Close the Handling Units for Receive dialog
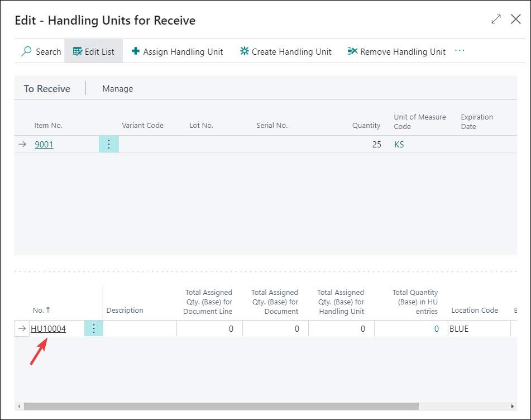Image resolution: width=531 pixels, height=420 pixels. pyautogui.click(x=516, y=20)
